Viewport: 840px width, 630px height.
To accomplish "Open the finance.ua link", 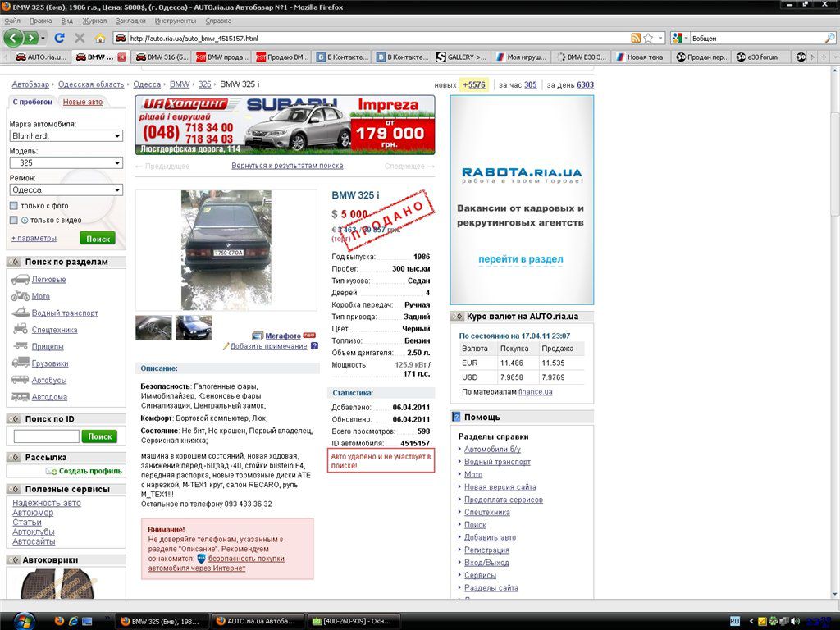I will point(535,391).
